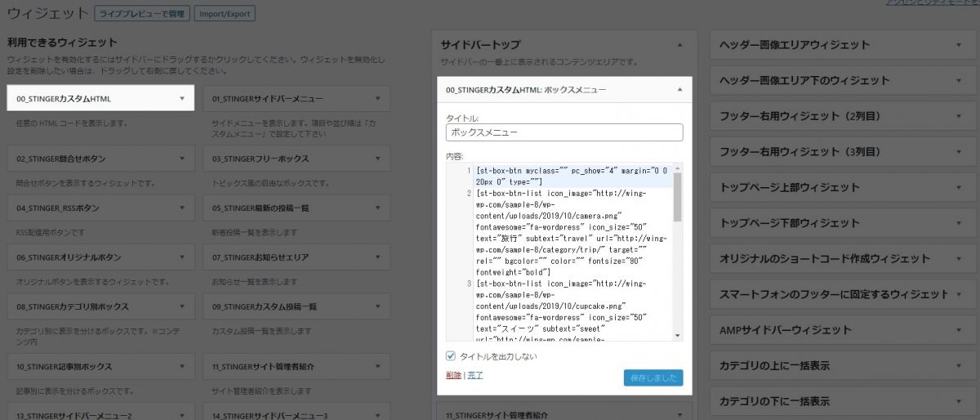The height and width of the screenshot is (420, 980).
Task: Click the code editor scroll-down arrow
Action: click(x=677, y=336)
